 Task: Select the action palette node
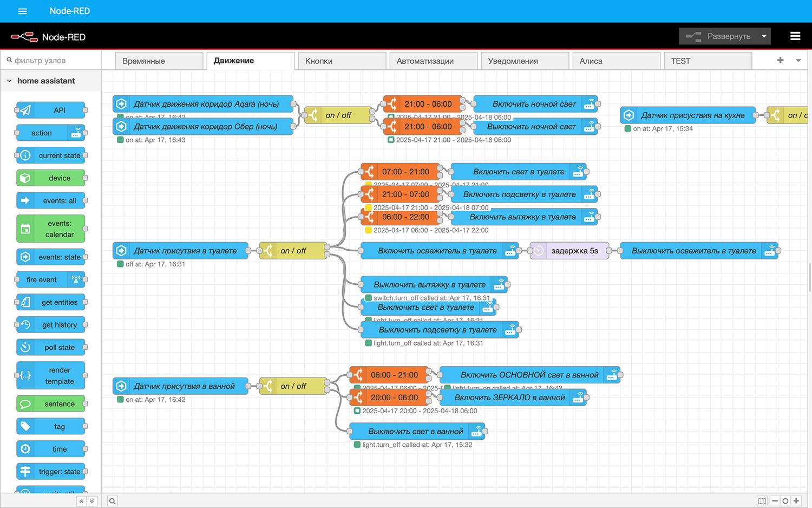pyautogui.click(x=51, y=133)
